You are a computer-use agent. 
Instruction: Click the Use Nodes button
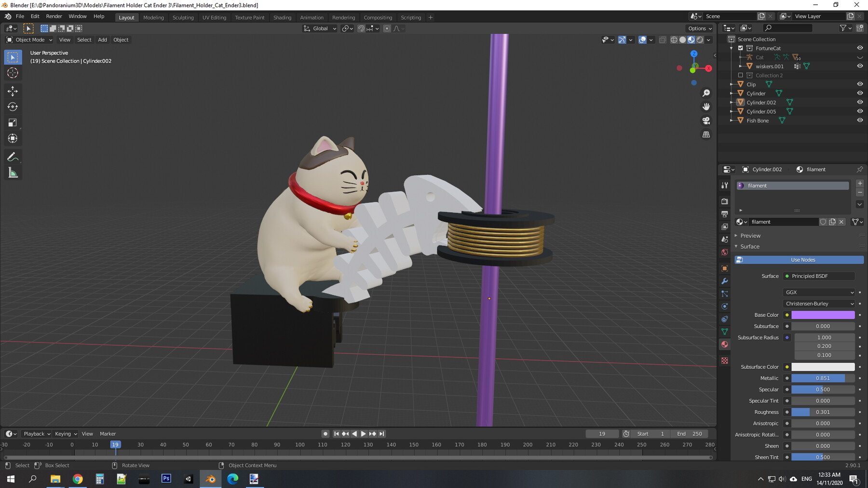click(x=802, y=260)
